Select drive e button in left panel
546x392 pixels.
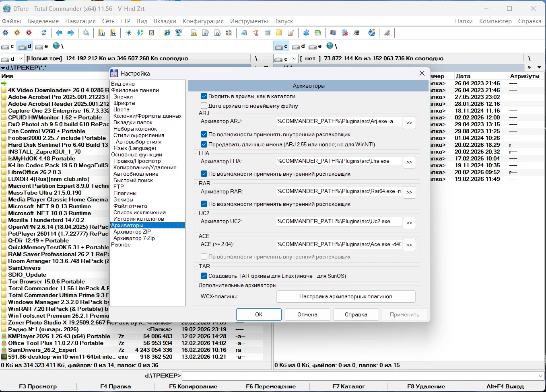(42, 46)
